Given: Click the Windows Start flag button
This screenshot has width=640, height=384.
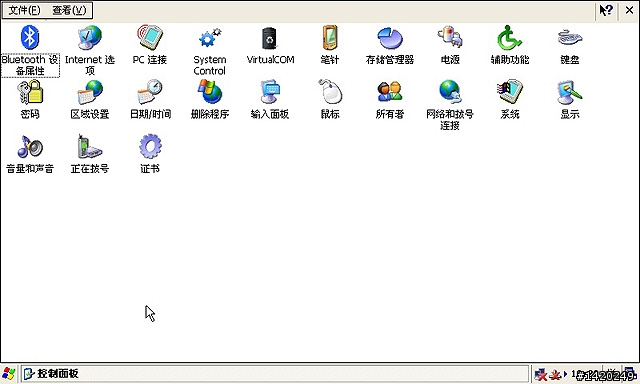Looking at the screenshot, I should coord(8,373).
